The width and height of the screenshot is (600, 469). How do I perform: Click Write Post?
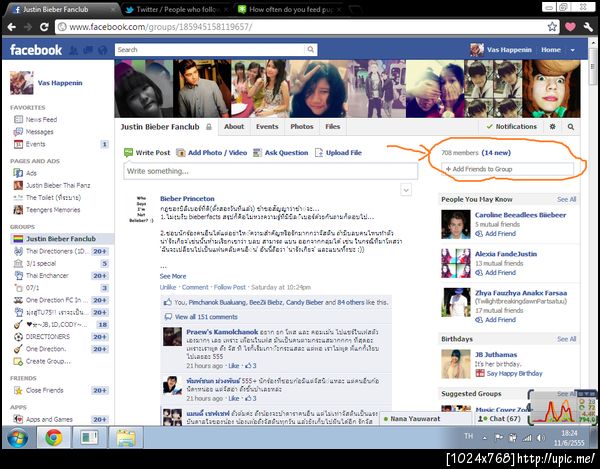(147, 153)
